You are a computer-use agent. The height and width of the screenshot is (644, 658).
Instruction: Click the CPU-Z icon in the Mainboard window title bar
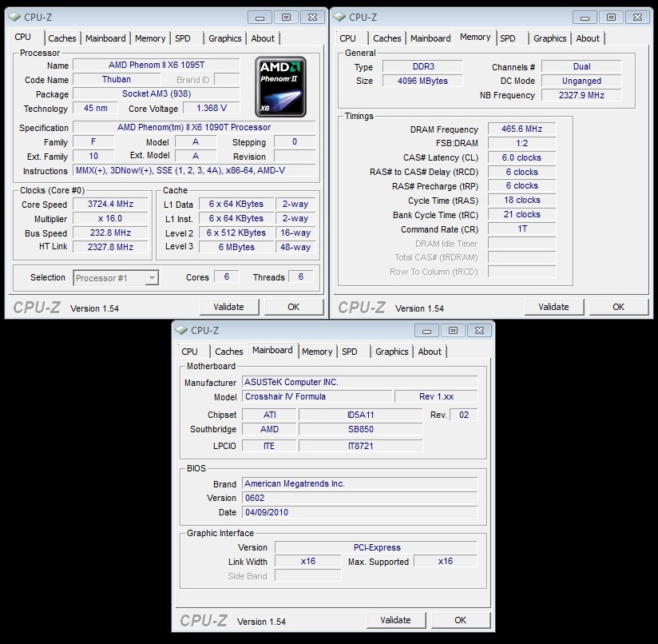coord(181,330)
